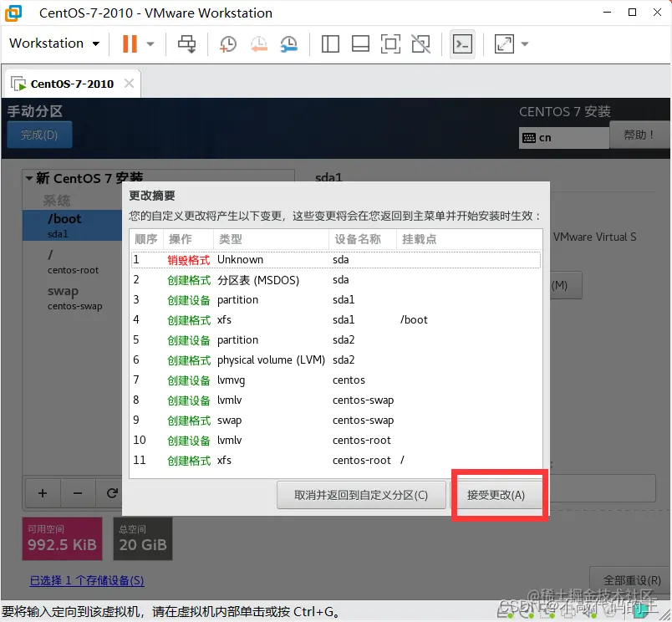Toggle the library sidebar panel view
Image resolution: width=672 pixels, height=622 pixels.
tap(330, 43)
